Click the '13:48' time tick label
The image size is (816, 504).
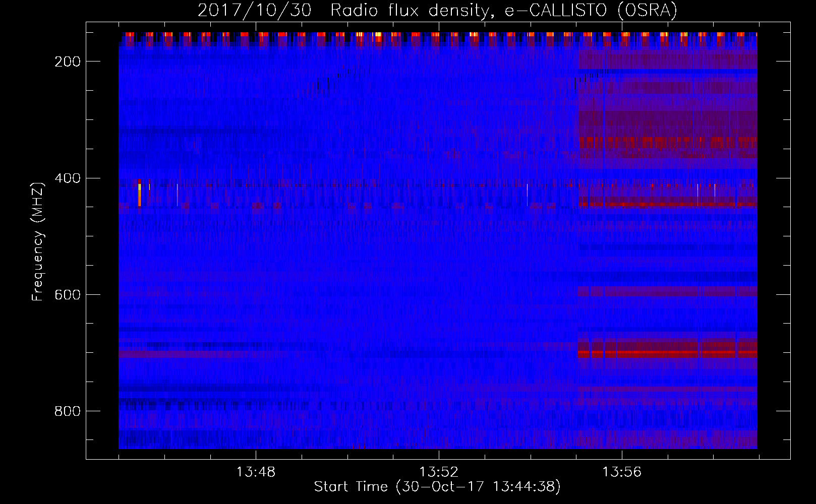click(x=256, y=472)
